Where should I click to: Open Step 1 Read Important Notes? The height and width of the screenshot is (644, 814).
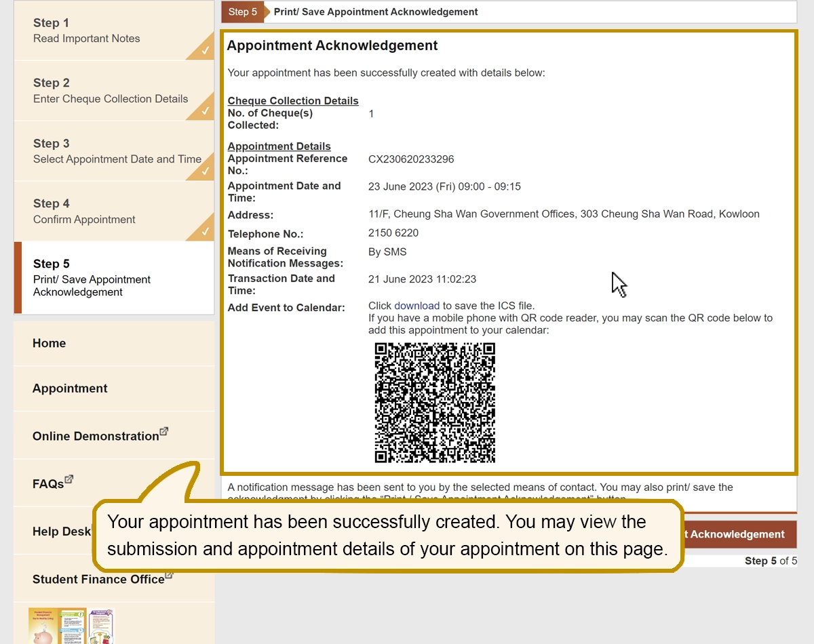(114, 31)
